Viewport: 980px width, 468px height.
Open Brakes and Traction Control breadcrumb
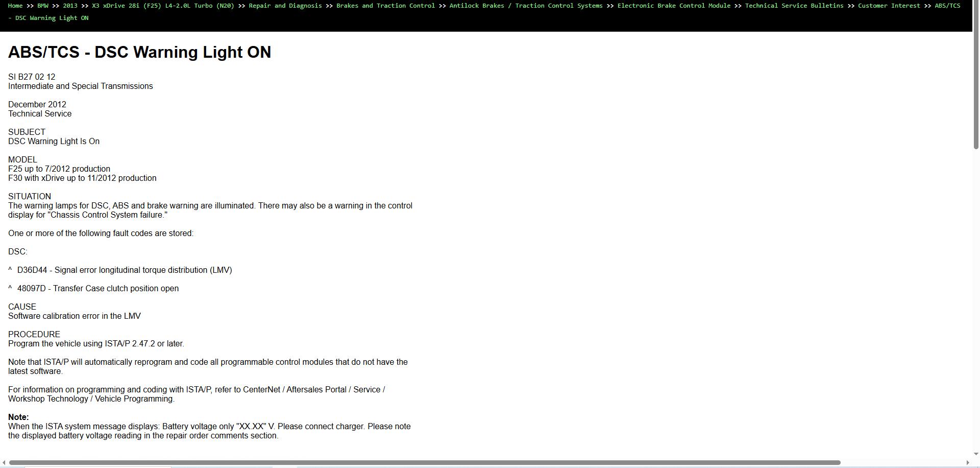[x=385, y=6]
